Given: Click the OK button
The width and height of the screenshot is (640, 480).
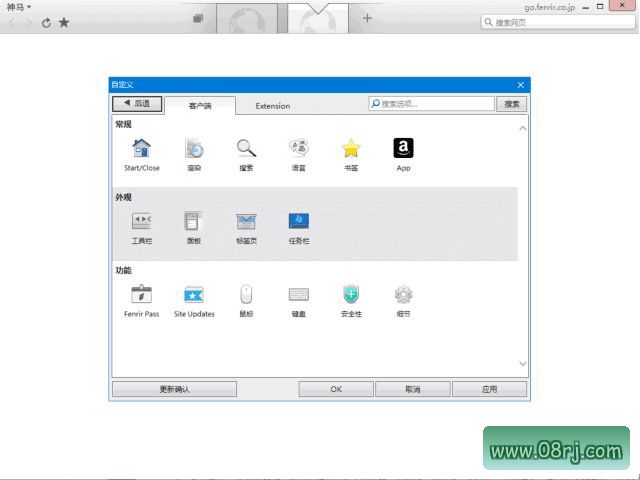Looking at the screenshot, I should pyautogui.click(x=336, y=389).
